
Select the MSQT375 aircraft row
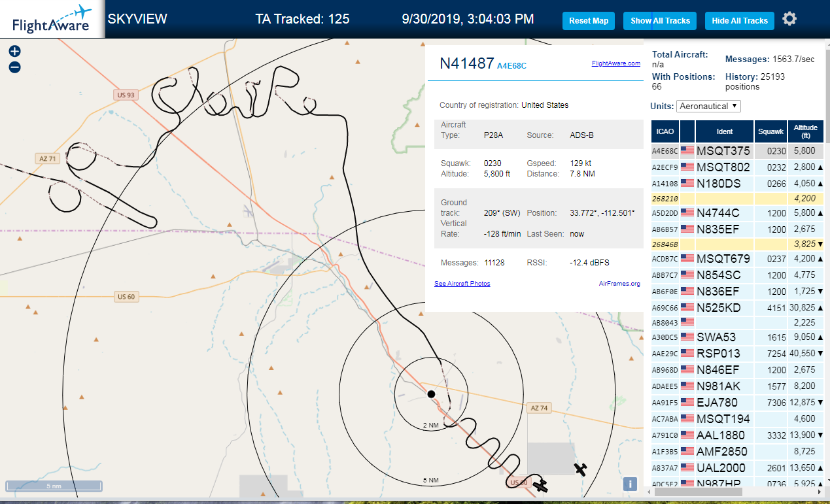click(x=737, y=151)
